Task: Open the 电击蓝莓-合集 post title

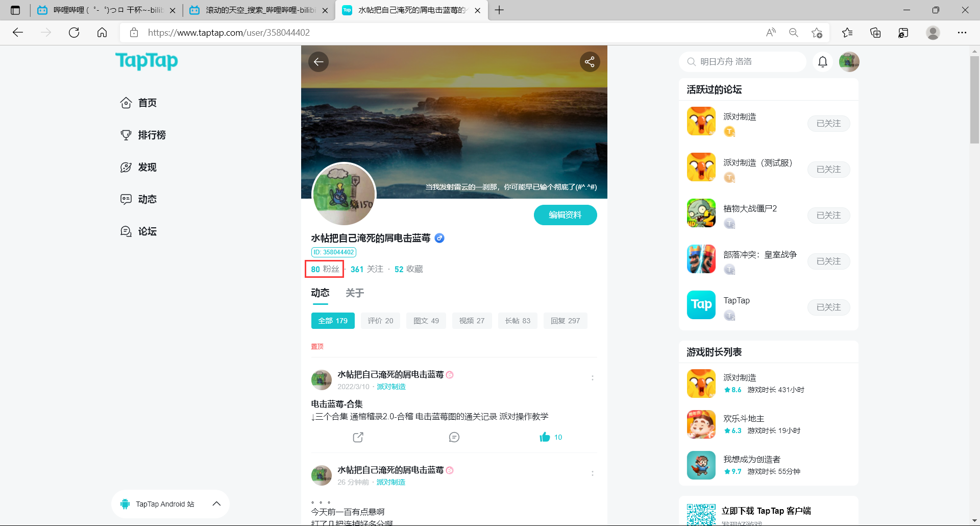Action: tap(337, 404)
